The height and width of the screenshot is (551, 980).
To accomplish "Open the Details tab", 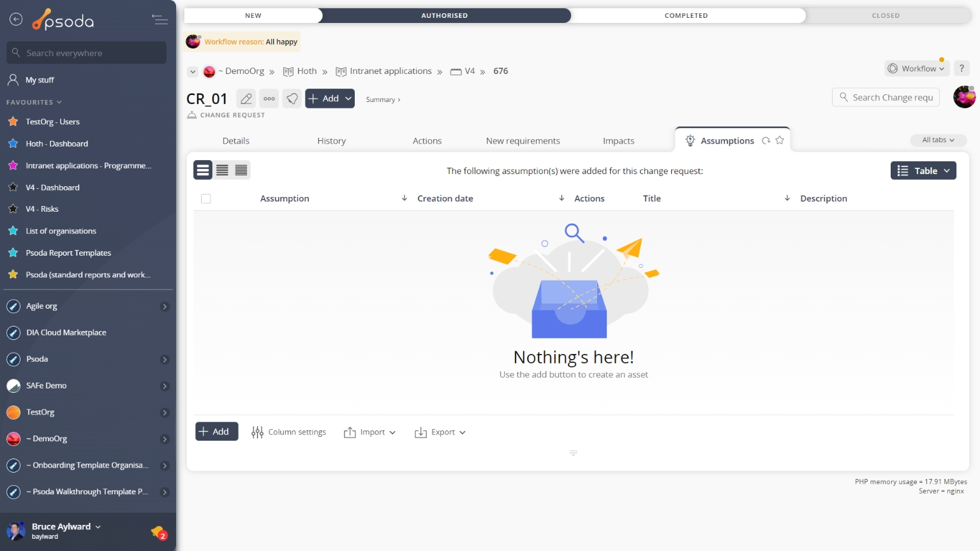I will coord(236,141).
